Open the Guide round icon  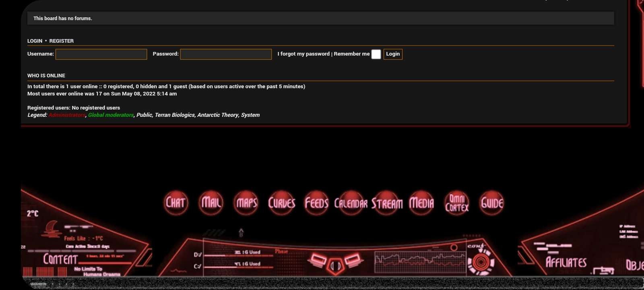tap(492, 203)
